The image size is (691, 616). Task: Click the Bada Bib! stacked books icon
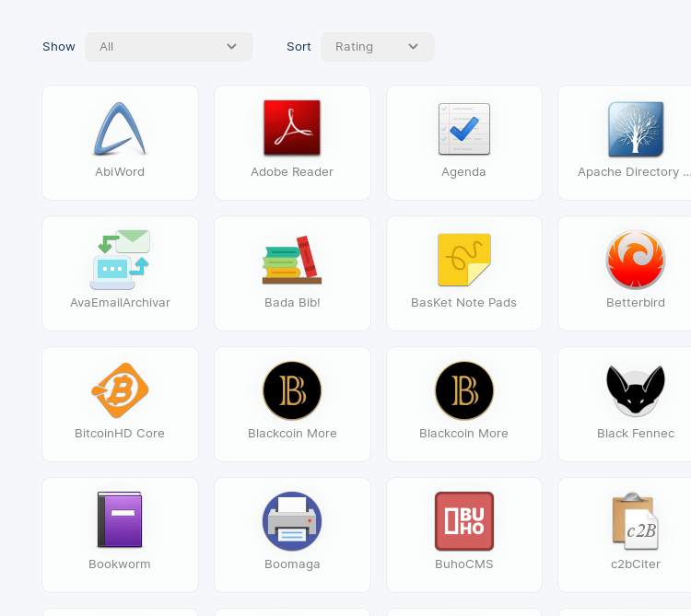(x=292, y=260)
